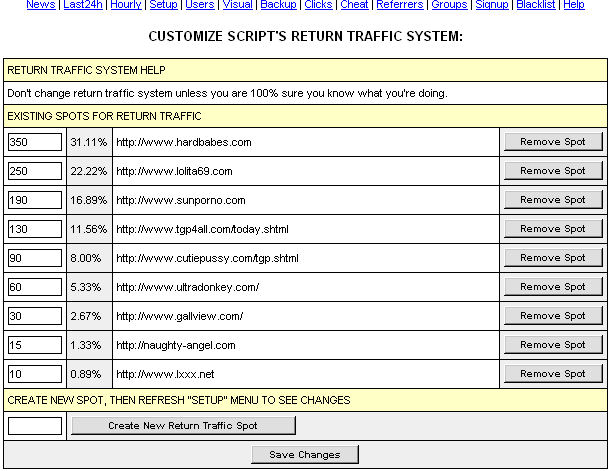Image resolution: width=612 pixels, height=471 pixels.
Task: Open the Clicks link
Action: [318, 4]
